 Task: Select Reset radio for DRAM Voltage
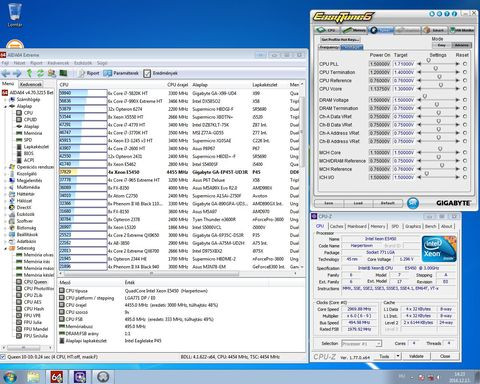click(x=465, y=100)
